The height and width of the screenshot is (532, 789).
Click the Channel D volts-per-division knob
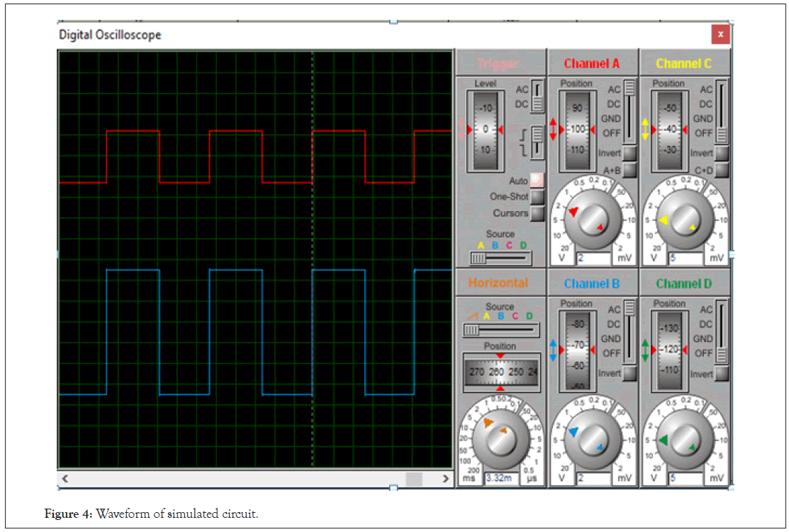click(x=684, y=440)
